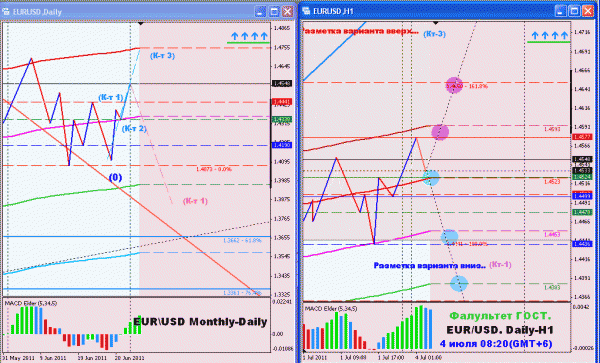This screenshot has width=600, height=363.
Task: Click the blue up arrows in Daily chart
Action: coord(249,36)
